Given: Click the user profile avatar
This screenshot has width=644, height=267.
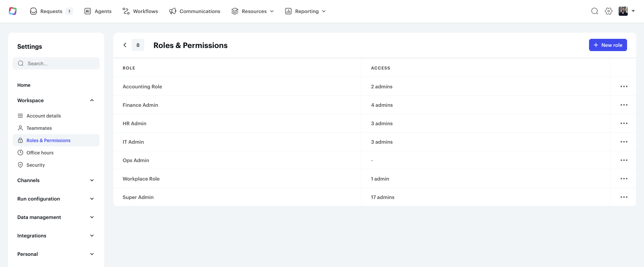Looking at the screenshot, I should coord(623,11).
